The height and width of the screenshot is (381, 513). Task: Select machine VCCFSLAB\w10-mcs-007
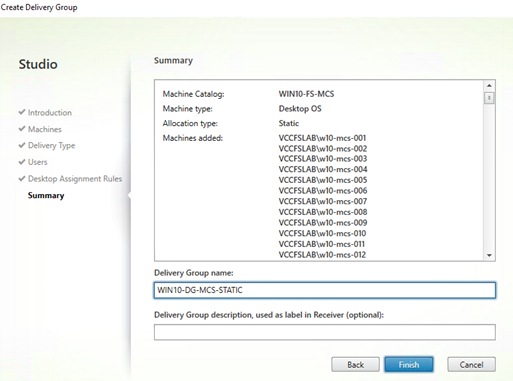click(x=323, y=201)
